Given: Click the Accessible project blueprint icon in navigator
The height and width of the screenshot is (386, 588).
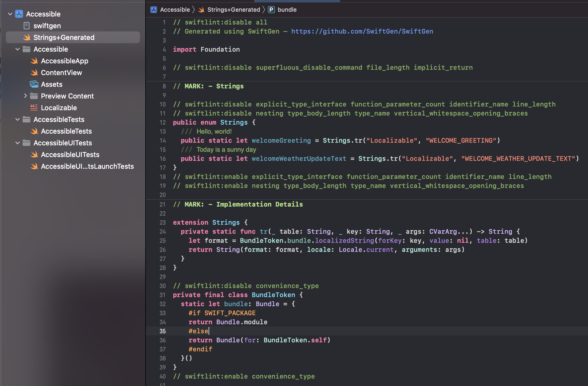Looking at the screenshot, I should pos(19,14).
